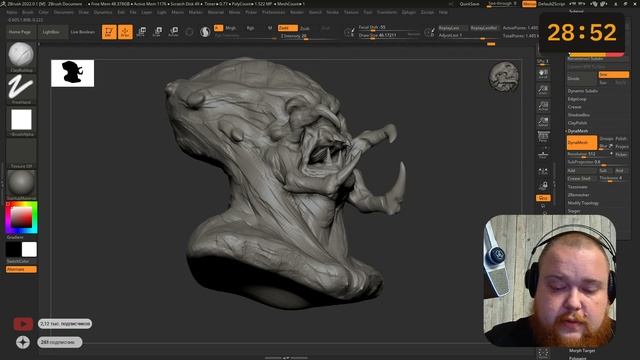This screenshot has height=360, width=640.
Task: Toggle the Floor grid button
Action: click(x=543, y=155)
